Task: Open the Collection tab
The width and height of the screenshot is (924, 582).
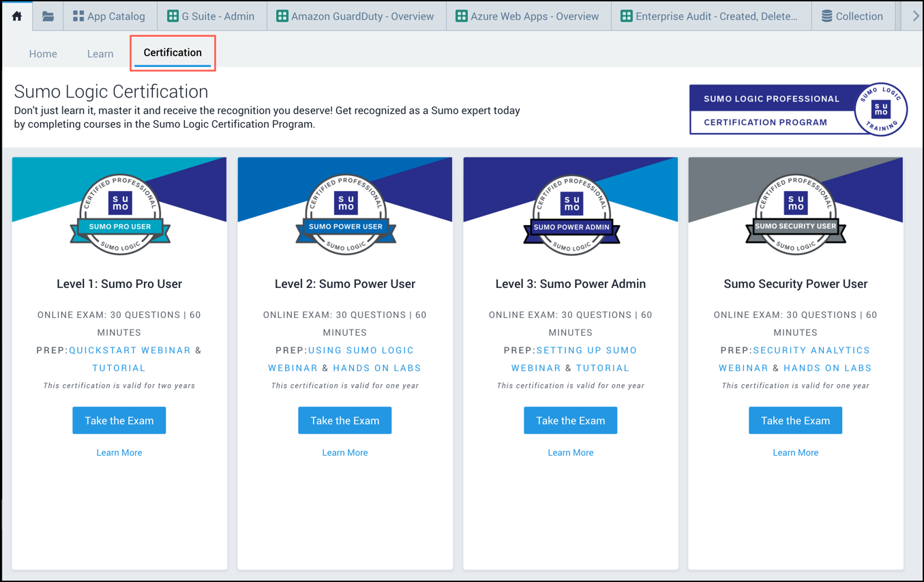Action: 852,16
